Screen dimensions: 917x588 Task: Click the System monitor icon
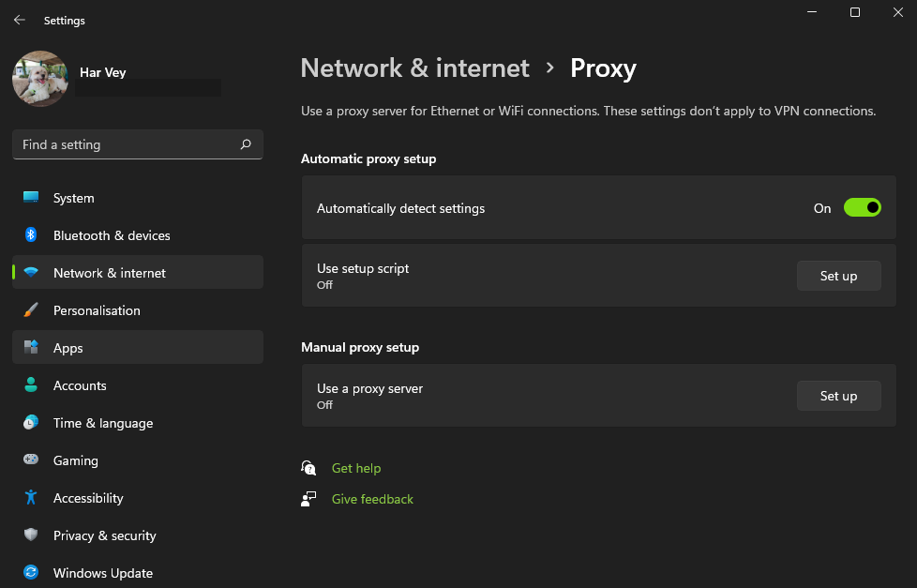pyautogui.click(x=31, y=197)
